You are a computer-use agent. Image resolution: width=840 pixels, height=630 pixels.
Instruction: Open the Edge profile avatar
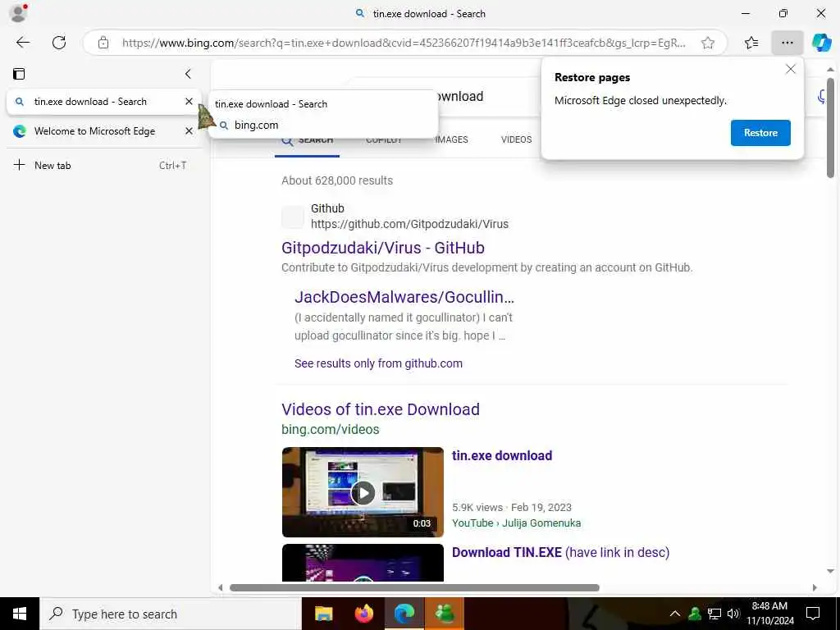pyautogui.click(x=18, y=13)
